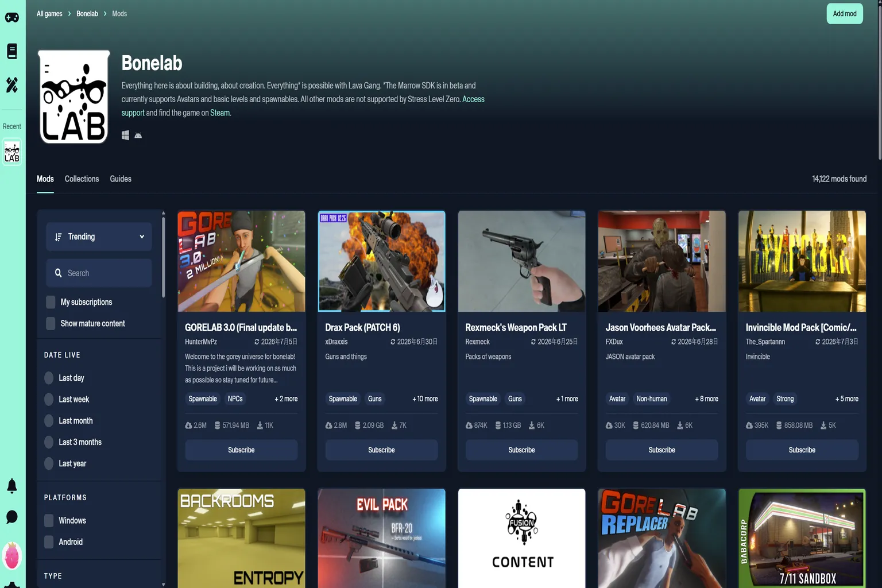The width and height of the screenshot is (882, 588).
Task: Click the Non-human tag on Jason Voorhees pack
Action: coord(652,399)
